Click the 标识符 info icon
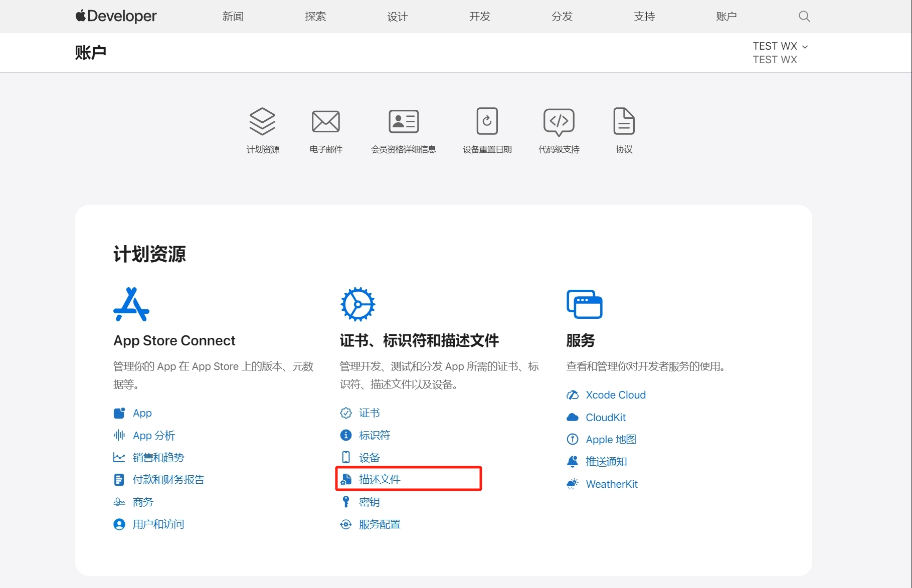The width and height of the screenshot is (912, 588). pyautogui.click(x=346, y=435)
